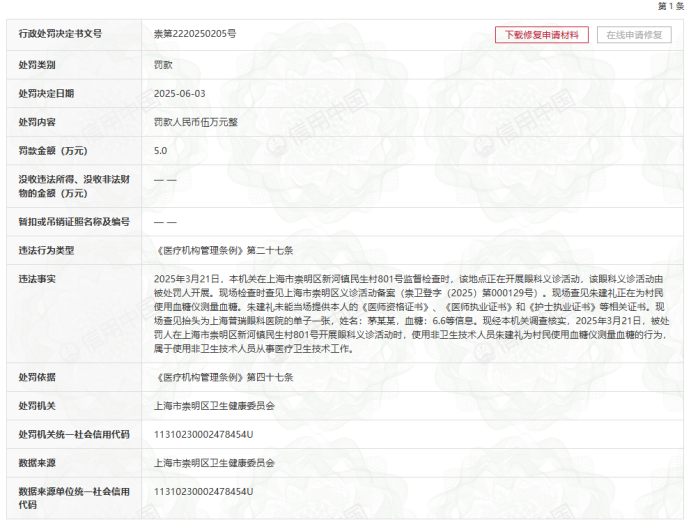Click the credit code in 数据来源单位 row
The height and width of the screenshot is (527, 692).
coord(203,492)
